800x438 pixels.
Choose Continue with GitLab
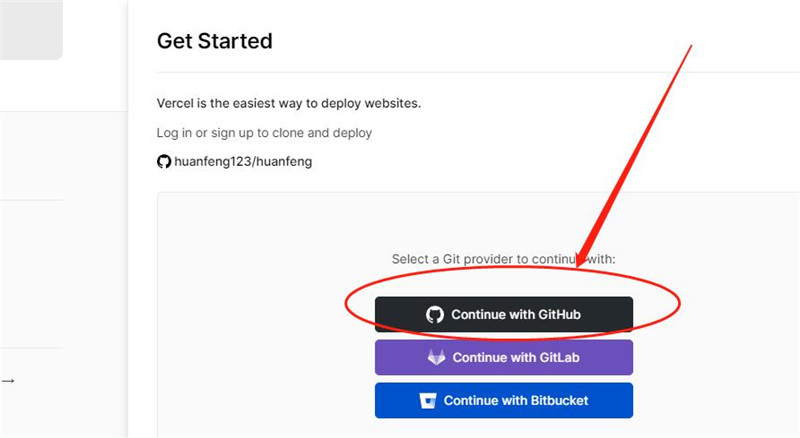coord(504,357)
